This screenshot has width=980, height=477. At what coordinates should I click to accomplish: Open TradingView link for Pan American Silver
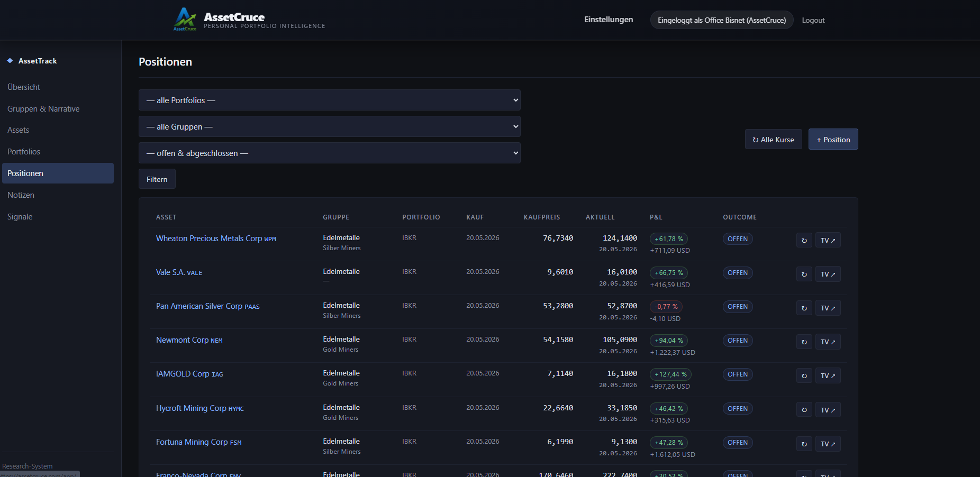pyautogui.click(x=828, y=308)
